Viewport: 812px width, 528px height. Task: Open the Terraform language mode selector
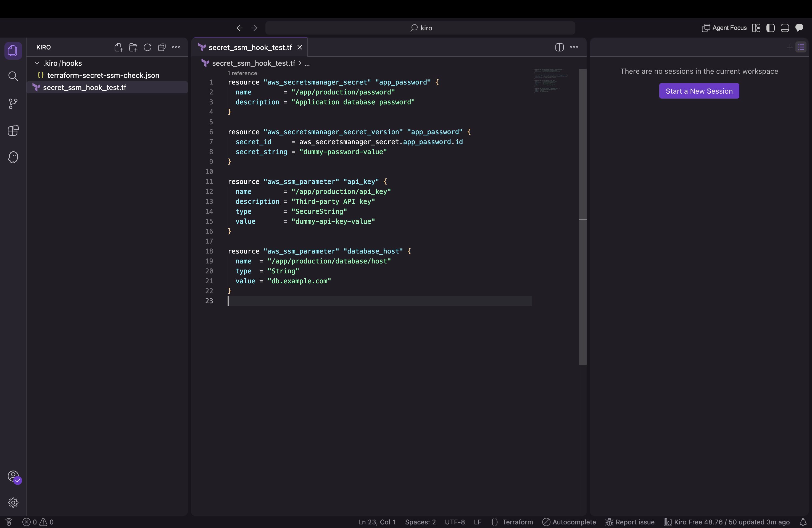pos(517,522)
